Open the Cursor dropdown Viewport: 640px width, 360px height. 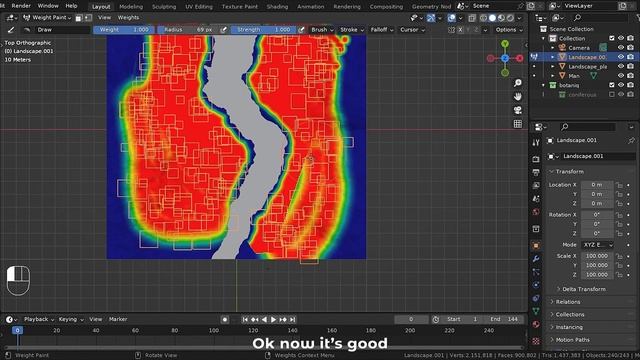[x=412, y=30]
